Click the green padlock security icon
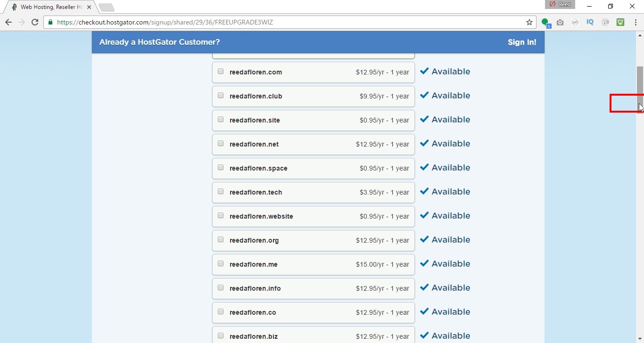This screenshot has width=644, height=343. (50, 22)
